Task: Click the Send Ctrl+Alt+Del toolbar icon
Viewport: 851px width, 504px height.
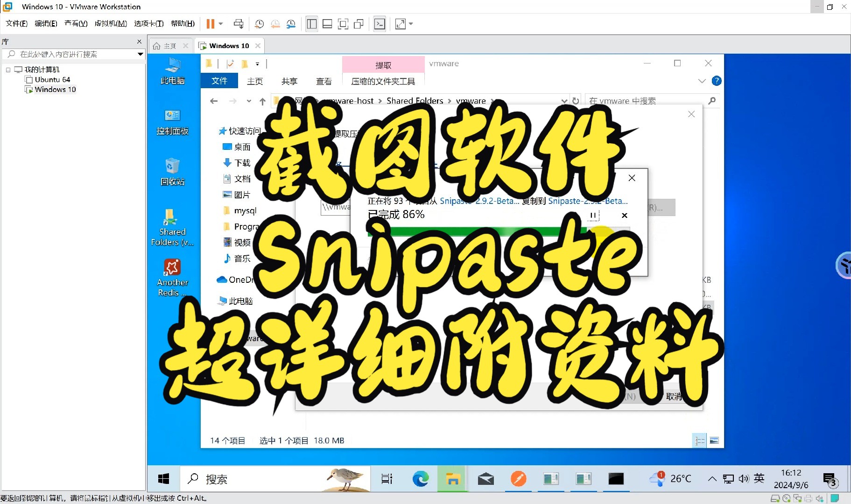Action: click(x=239, y=24)
